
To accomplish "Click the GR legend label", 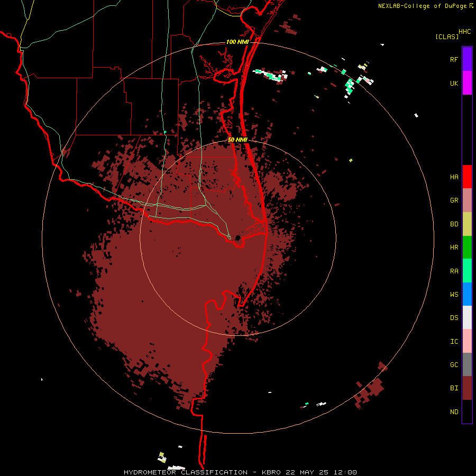I will [x=454, y=200].
